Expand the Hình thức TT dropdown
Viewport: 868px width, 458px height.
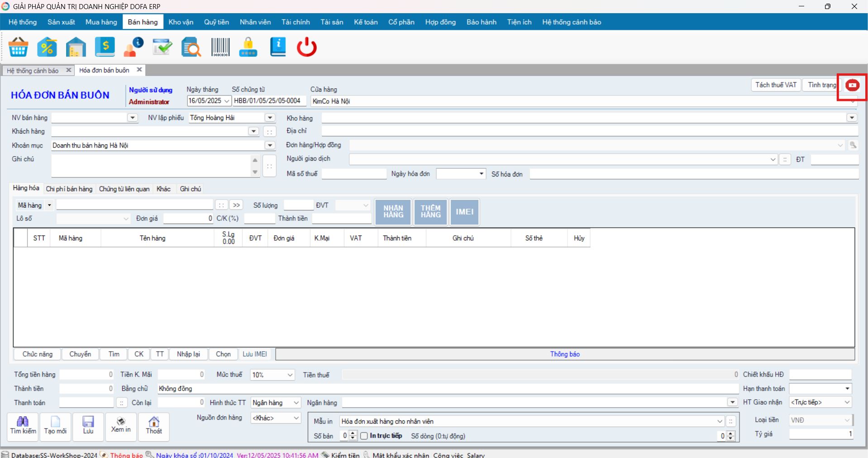coord(296,403)
